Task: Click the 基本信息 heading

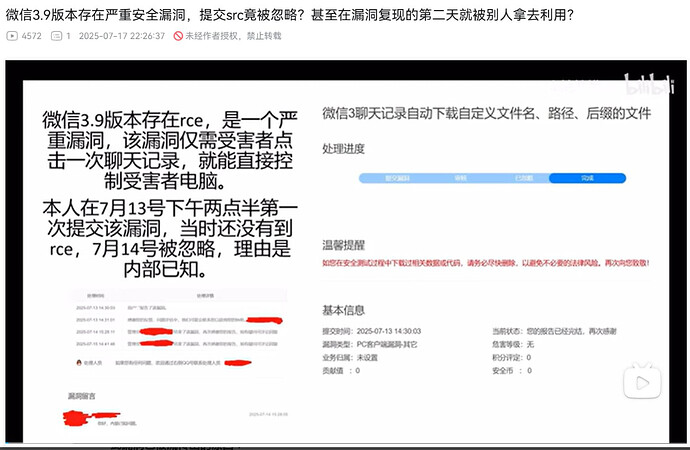Action: click(x=343, y=310)
